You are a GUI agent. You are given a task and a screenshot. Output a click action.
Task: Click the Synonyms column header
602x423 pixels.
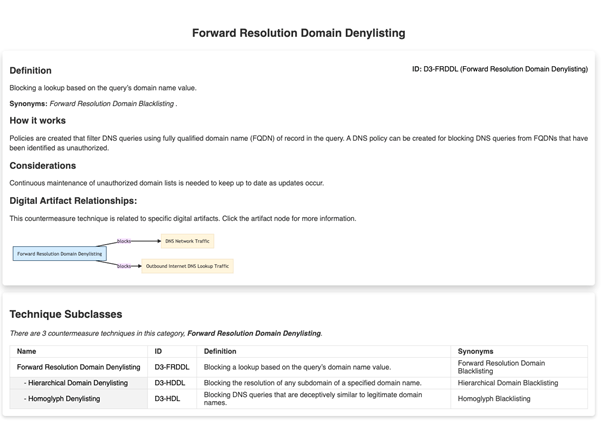point(476,351)
